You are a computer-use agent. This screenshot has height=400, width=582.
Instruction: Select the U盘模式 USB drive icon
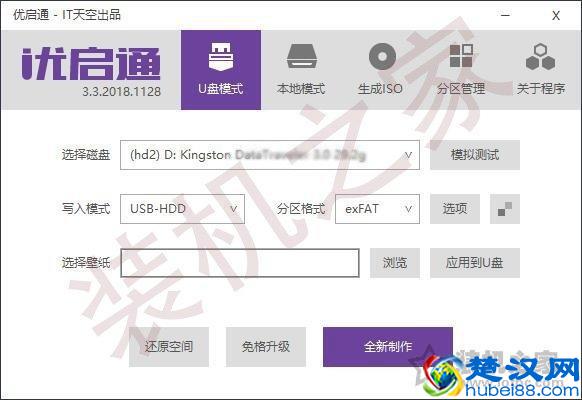click(x=221, y=57)
